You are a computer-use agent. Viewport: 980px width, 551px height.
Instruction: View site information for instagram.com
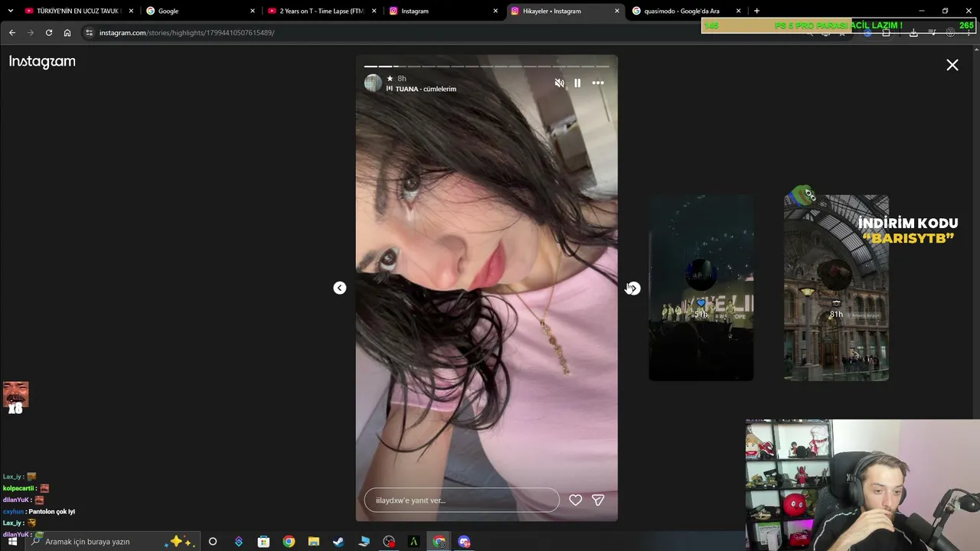tap(89, 33)
